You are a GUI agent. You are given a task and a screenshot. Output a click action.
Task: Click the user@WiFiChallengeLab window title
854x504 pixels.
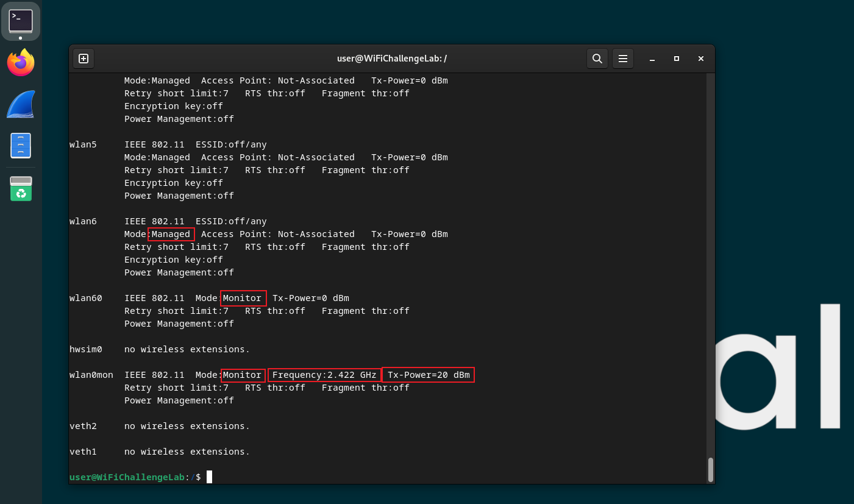coord(392,59)
